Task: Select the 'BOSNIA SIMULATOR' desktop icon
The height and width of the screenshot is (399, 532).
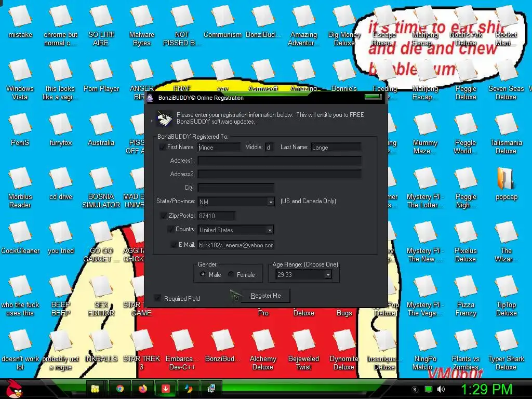Action: (101, 188)
